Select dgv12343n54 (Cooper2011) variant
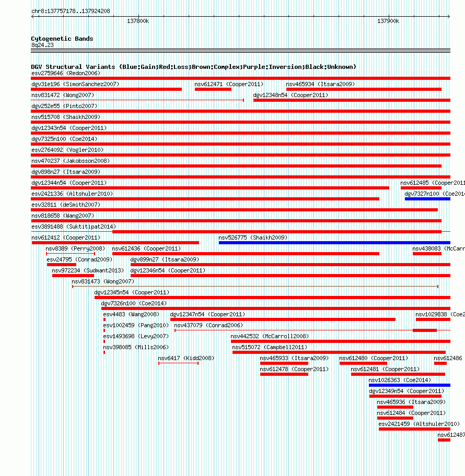Image resolution: width=465 pixels, height=476 pixels. tap(69, 128)
